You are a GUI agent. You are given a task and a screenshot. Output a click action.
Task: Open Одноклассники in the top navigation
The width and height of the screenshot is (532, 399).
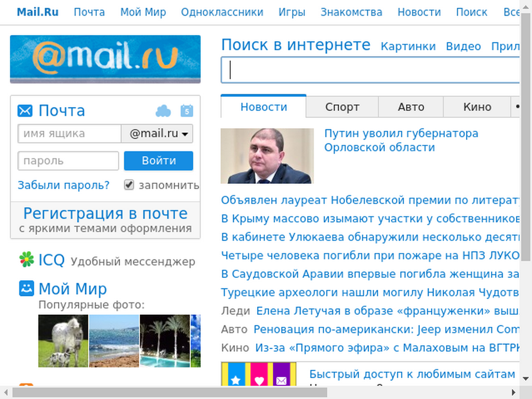[222, 12]
